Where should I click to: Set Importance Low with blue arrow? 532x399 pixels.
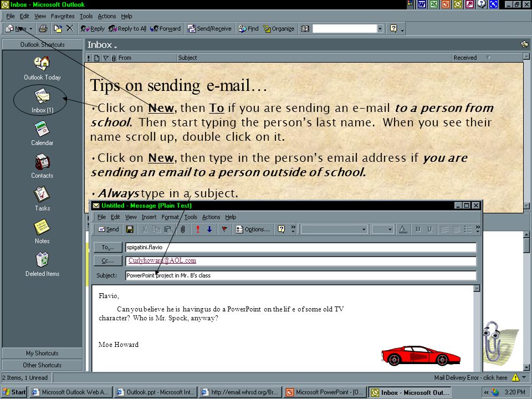coord(209,229)
